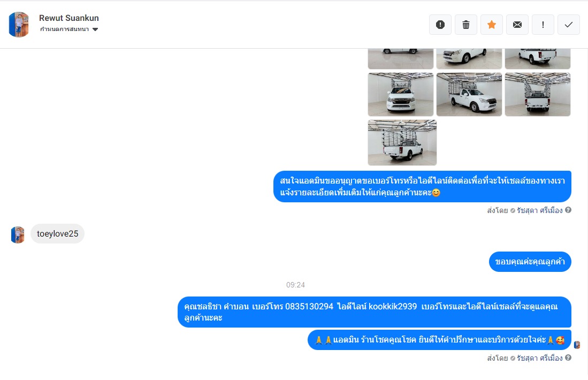Viewport: 588px width, 380px height.
Task: Mark conversation done with checkmark icon
Action: [569, 25]
